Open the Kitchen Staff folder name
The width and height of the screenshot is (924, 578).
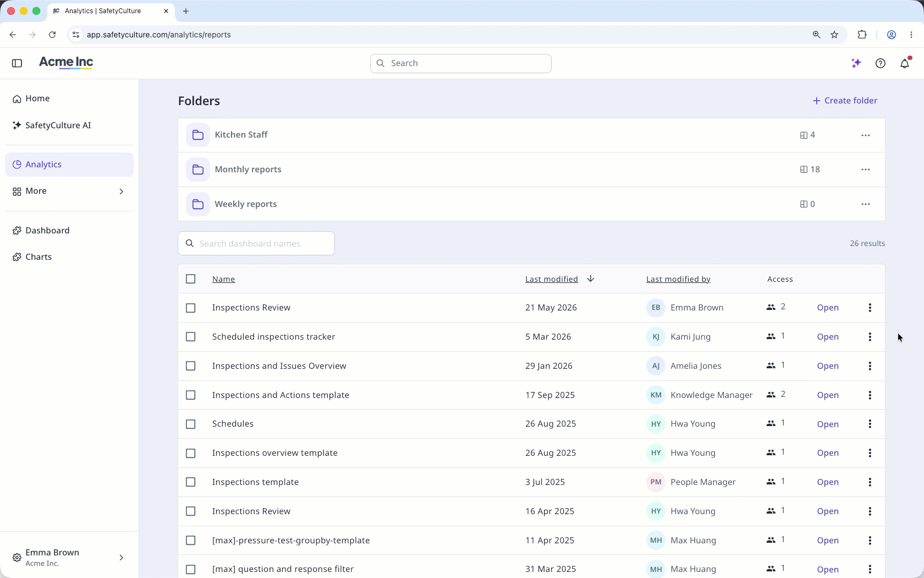click(241, 135)
